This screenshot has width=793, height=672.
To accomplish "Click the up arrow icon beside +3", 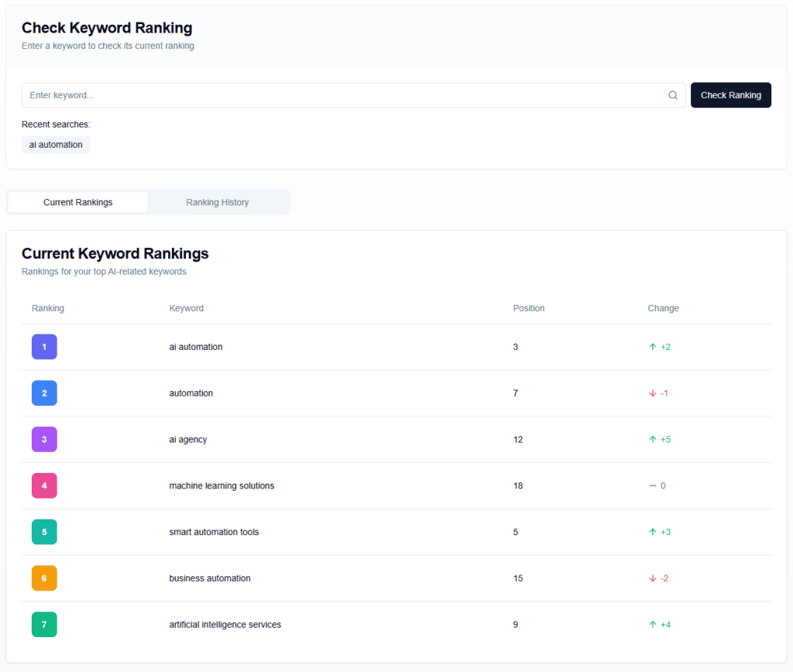I will 652,533.
